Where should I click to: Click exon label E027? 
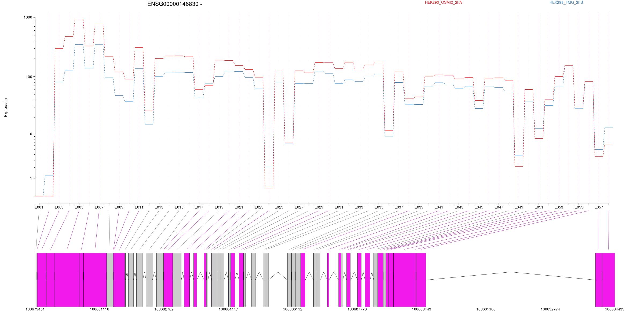299,207
